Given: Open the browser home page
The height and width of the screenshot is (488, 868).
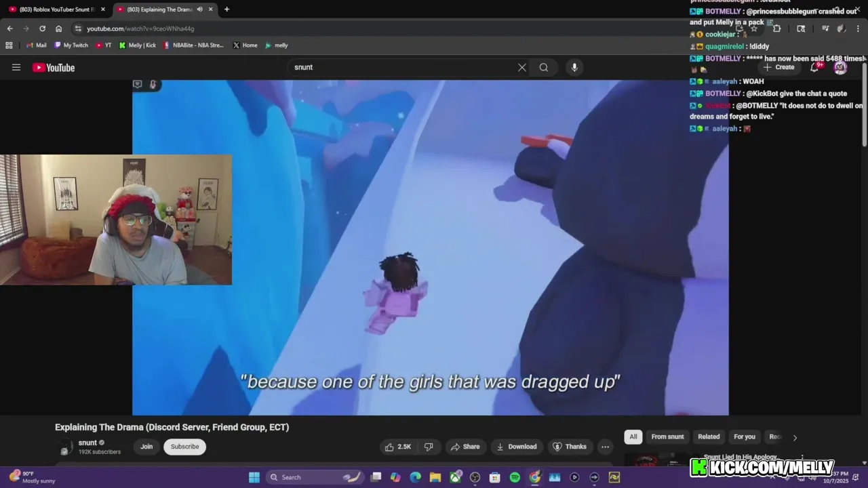Looking at the screenshot, I should point(58,28).
